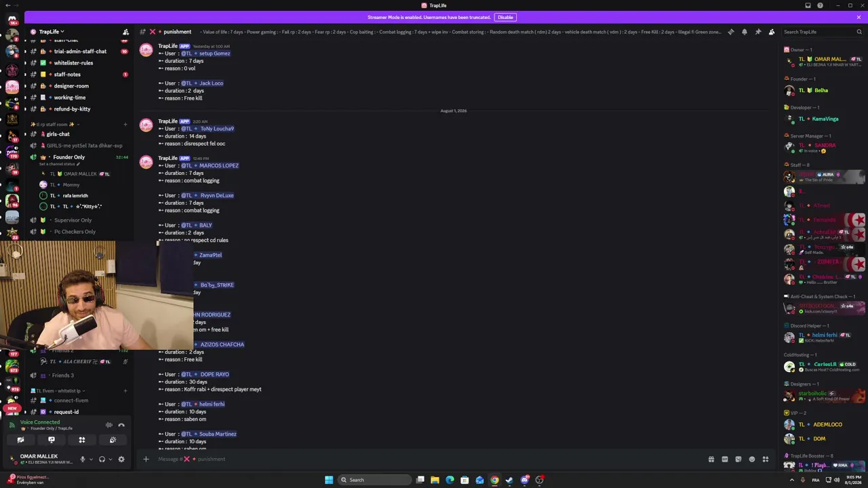Screen dimensions: 868x488
Task: Click the Windows taskbar Search box
Action: (375, 480)
